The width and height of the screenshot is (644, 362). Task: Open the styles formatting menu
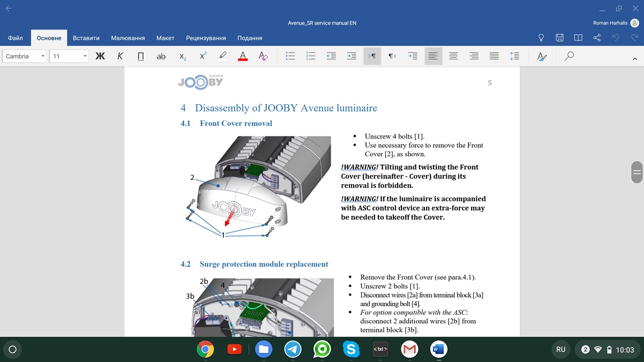click(x=542, y=56)
